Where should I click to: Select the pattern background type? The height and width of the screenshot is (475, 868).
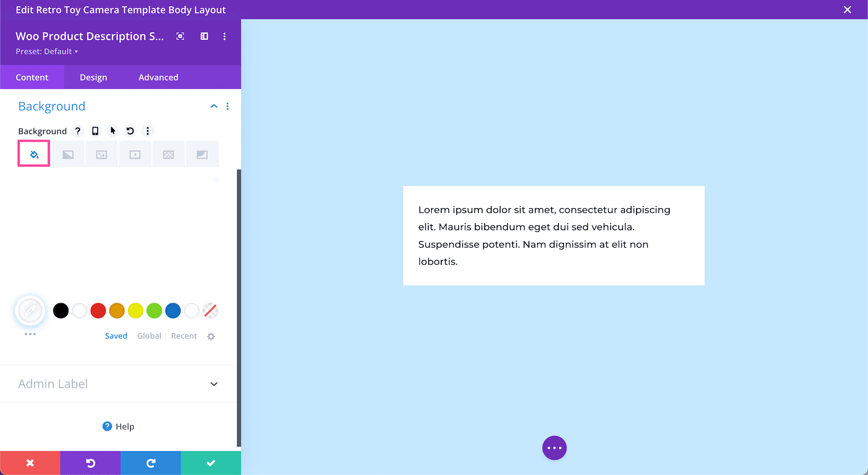[168, 153]
